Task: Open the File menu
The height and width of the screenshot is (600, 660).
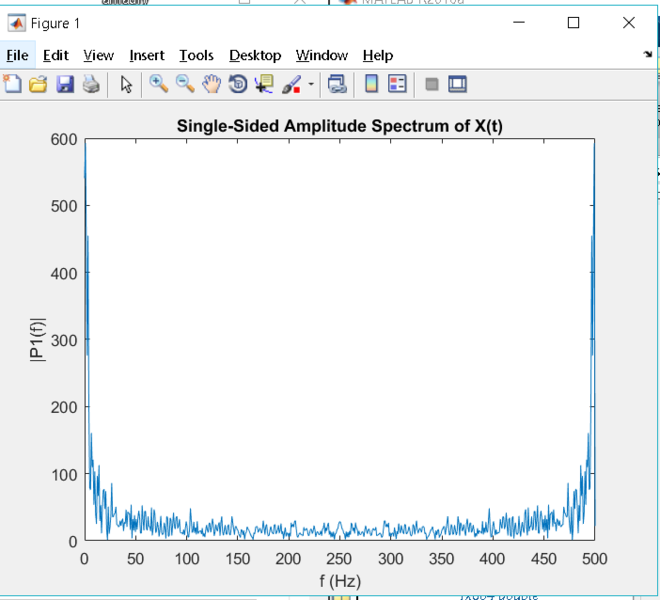Action: tap(18, 55)
